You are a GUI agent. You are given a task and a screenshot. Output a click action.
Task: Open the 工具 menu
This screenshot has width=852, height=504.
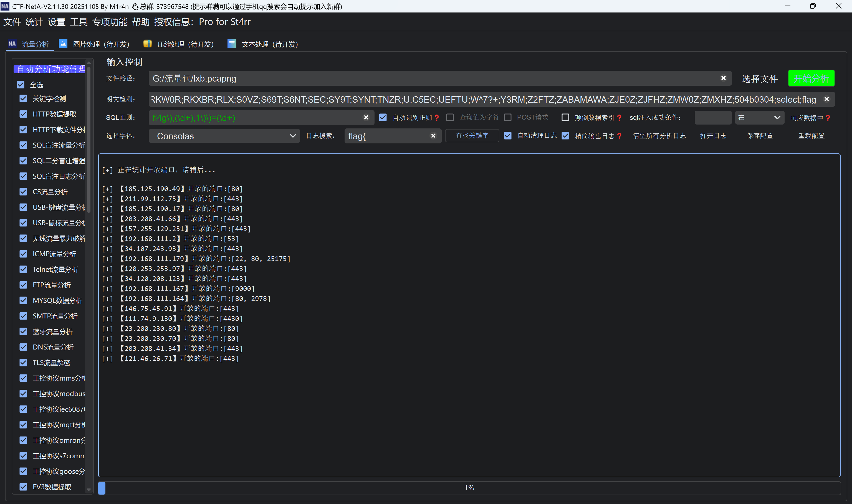point(79,22)
